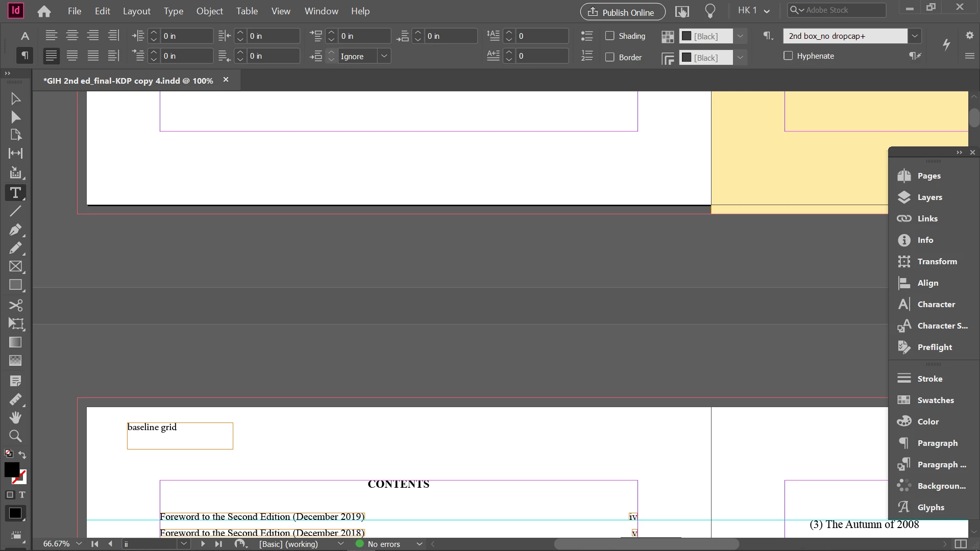Select the Scissors tool
This screenshot has width=980, height=551.
pos(15,305)
